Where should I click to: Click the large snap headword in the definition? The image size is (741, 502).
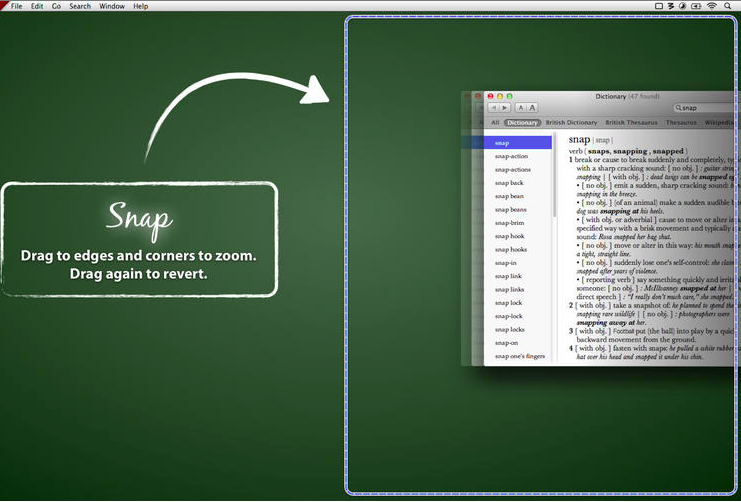coord(579,139)
